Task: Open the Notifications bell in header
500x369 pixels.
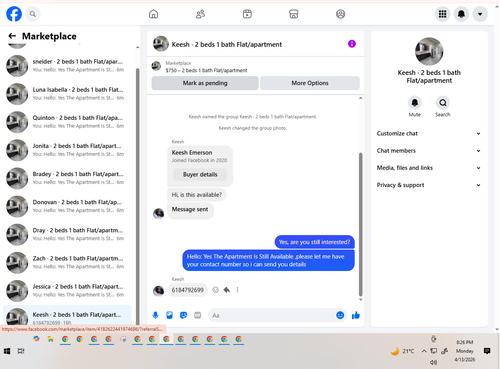Action: pos(461,14)
